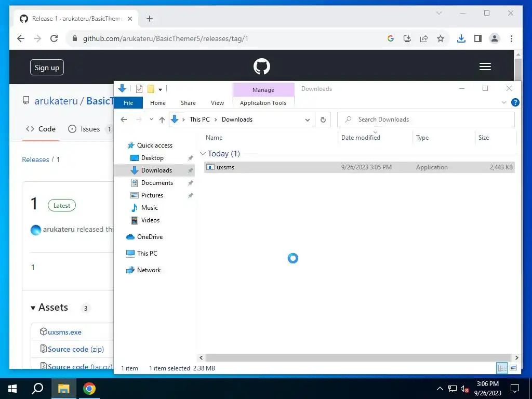Click the Search Downloads field

pos(426,119)
